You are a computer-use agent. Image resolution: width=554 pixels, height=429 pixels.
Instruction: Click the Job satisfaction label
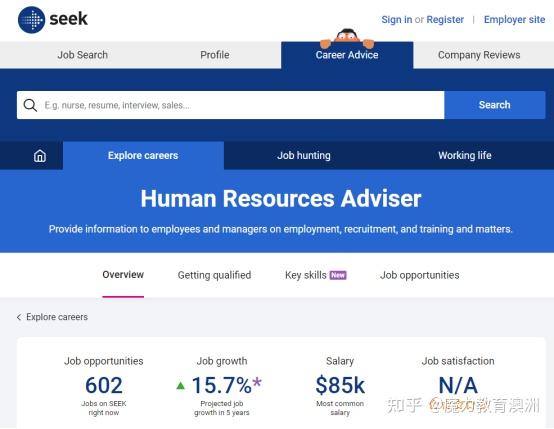pos(458,361)
